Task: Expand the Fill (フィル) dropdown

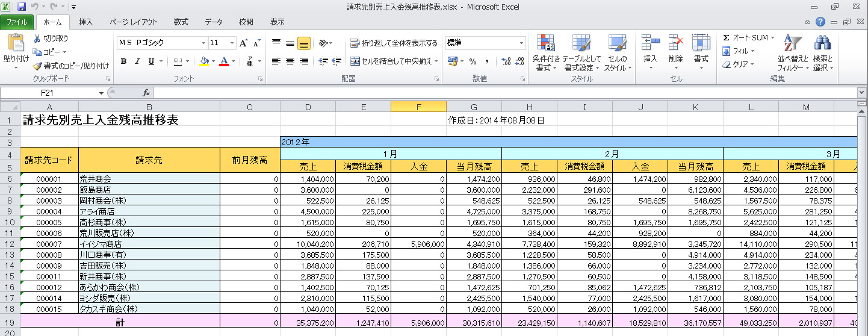Action: (752, 52)
